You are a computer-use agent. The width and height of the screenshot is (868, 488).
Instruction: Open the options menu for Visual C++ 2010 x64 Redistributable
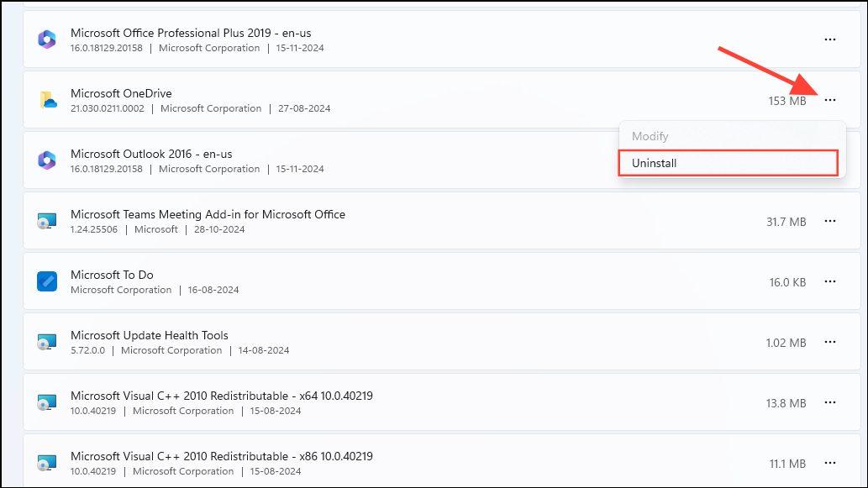[x=830, y=402]
